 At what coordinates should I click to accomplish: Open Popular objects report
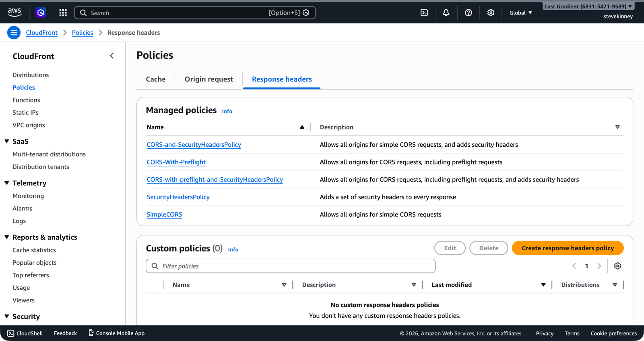pyautogui.click(x=35, y=263)
